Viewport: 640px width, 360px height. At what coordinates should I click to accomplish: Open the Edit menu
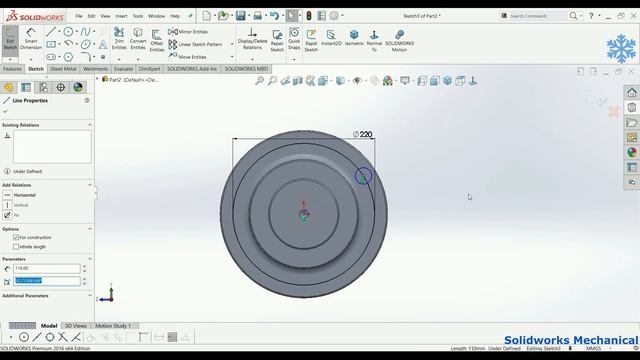point(91,16)
